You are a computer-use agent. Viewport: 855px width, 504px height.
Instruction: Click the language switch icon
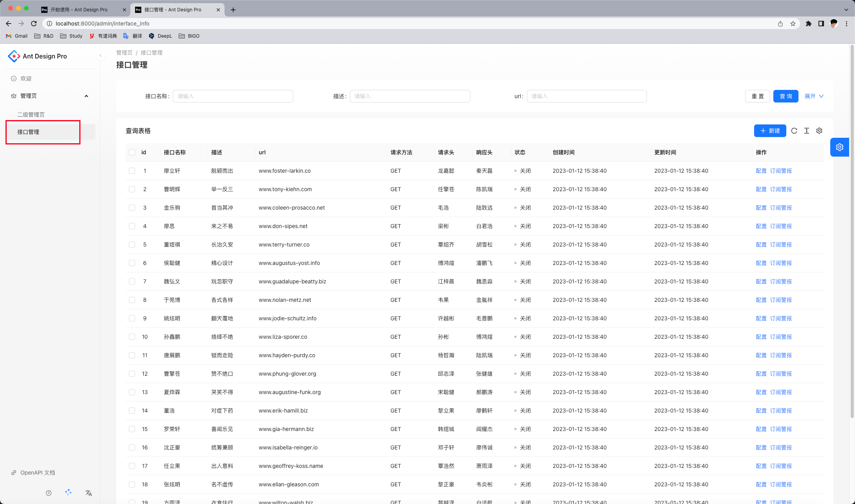click(89, 493)
